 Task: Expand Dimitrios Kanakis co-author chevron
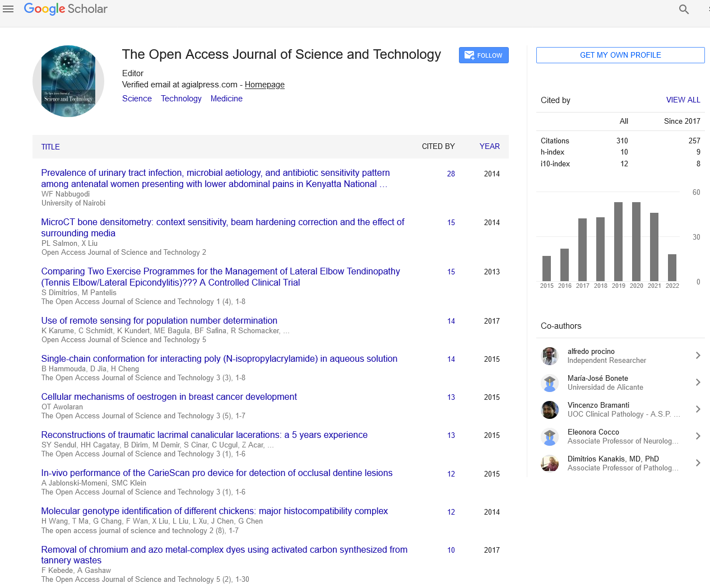(698, 463)
